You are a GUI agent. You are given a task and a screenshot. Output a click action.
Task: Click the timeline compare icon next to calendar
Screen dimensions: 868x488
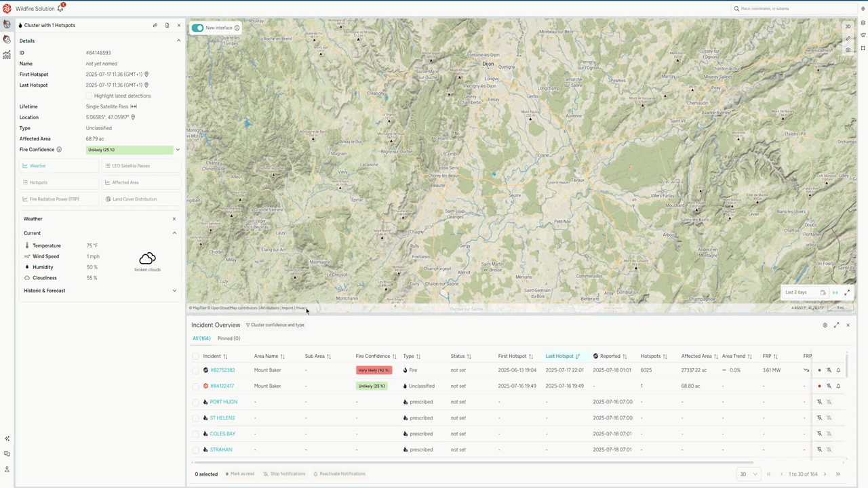click(x=835, y=292)
